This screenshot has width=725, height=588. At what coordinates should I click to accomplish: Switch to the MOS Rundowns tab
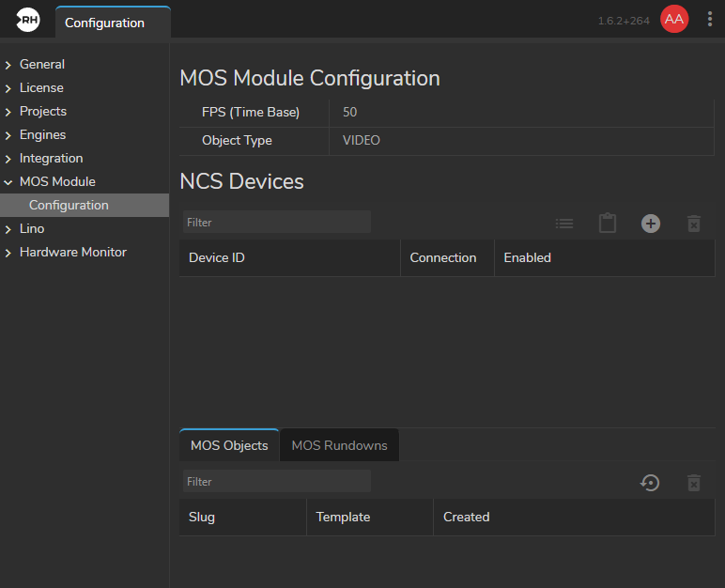[339, 445]
